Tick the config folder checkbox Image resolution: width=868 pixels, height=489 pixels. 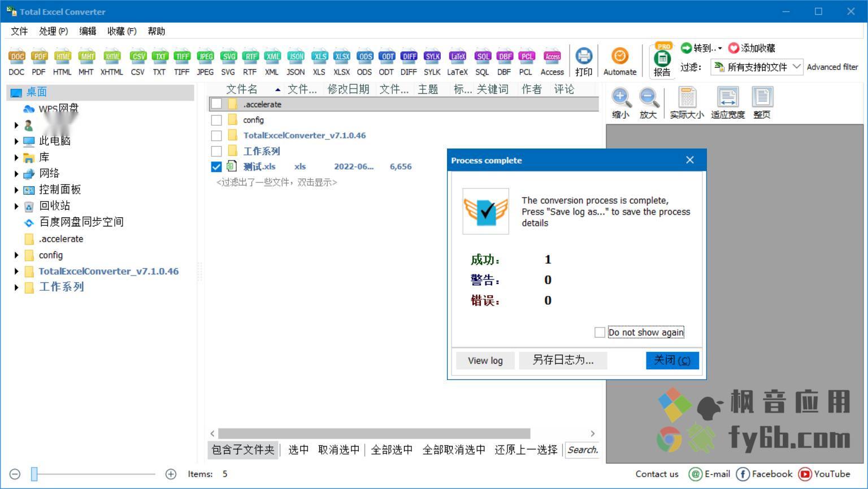(x=216, y=120)
